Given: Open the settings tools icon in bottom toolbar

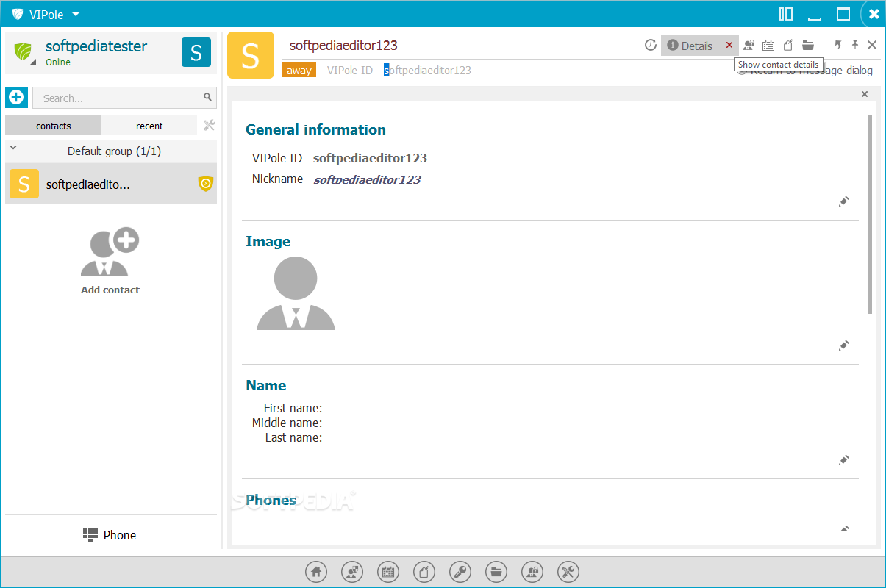Looking at the screenshot, I should [x=568, y=571].
